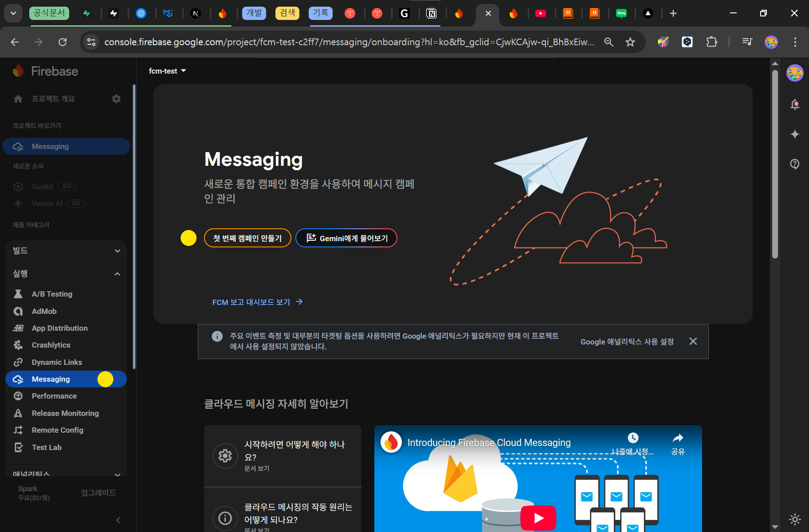Image resolution: width=809 pixels, height=532 pixels.
Task: Open a new browser tab
Action: (x=673, y=13)
